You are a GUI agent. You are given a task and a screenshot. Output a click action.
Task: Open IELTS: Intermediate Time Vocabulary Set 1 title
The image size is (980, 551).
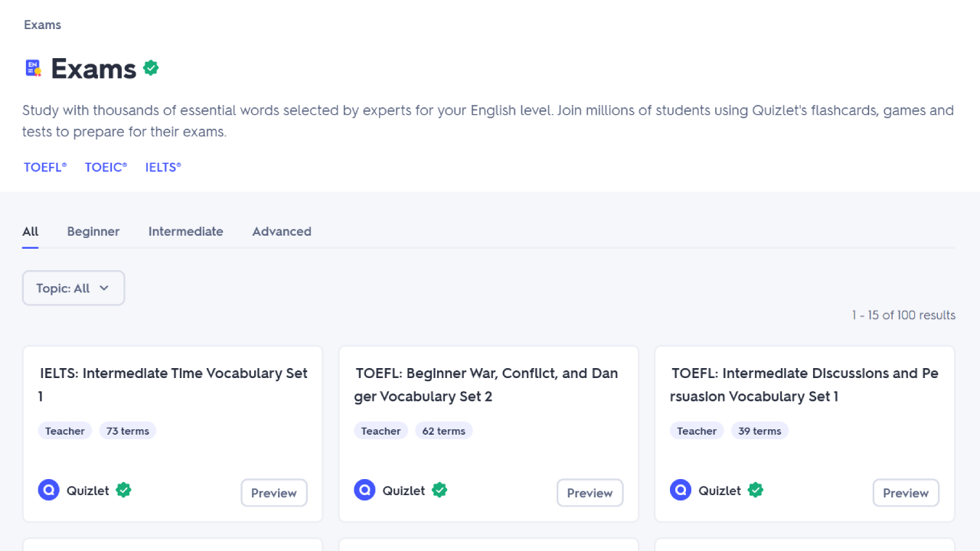point(173,385)
